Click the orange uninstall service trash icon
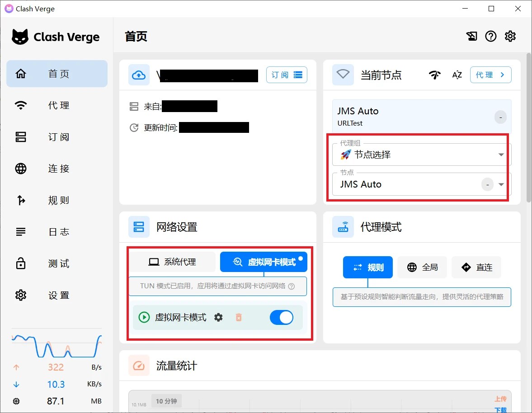 [239, 317]
